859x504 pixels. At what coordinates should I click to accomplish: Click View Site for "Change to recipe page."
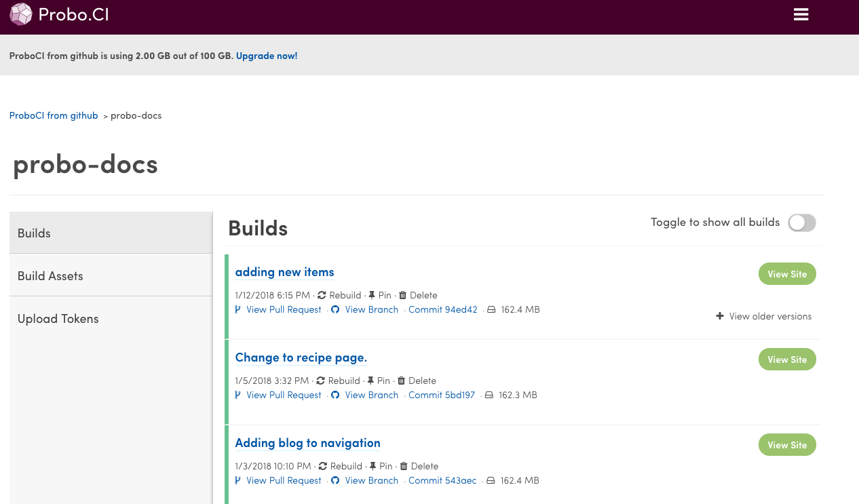pyautogui.click(x=787, y=360)
